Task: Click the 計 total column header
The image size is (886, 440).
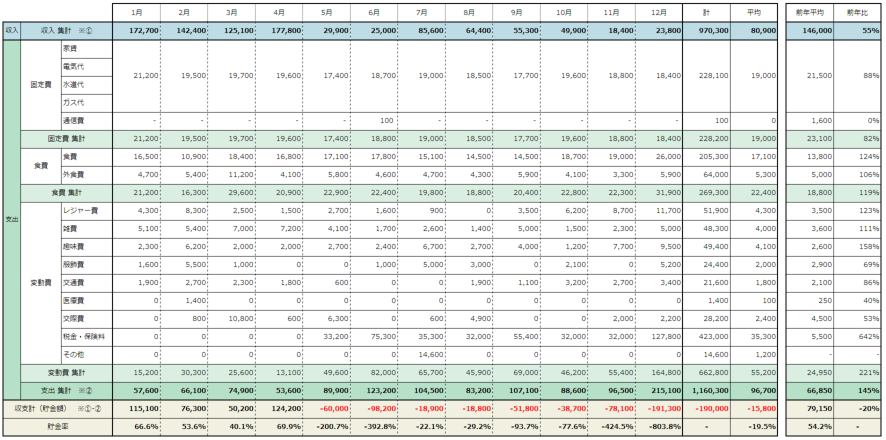Action: coord(706,12)
